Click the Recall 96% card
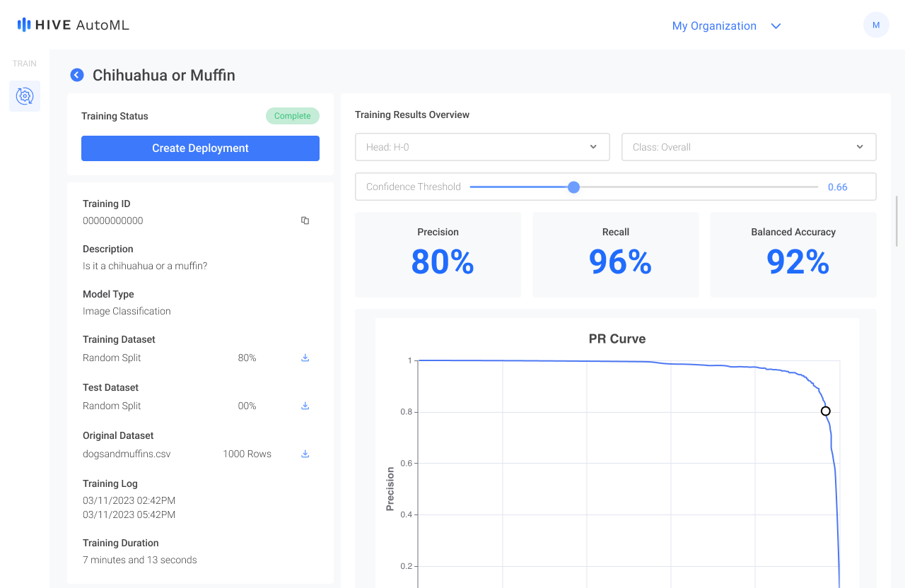Screen dimensions: 905x588 (x=616, y=254)
